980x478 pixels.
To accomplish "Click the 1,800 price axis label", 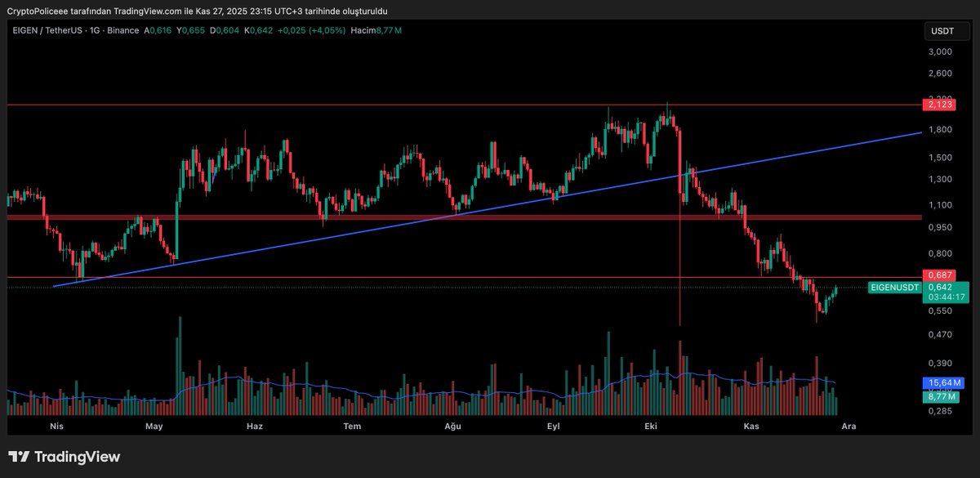I will (941, 129).
